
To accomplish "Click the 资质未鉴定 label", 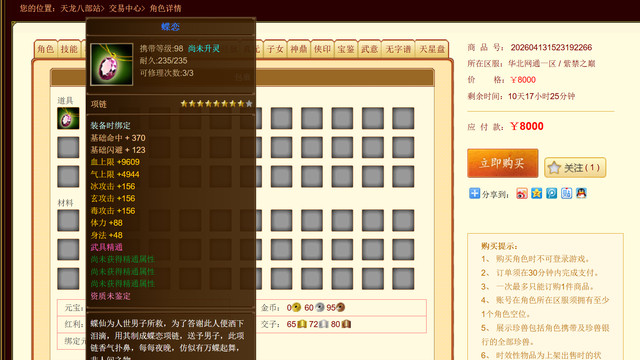I will pyautogui.click(x=110, y=296).
